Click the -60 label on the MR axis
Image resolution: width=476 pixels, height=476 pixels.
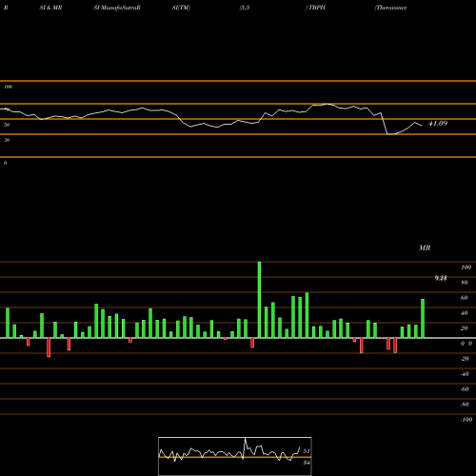tap(465, 389)
